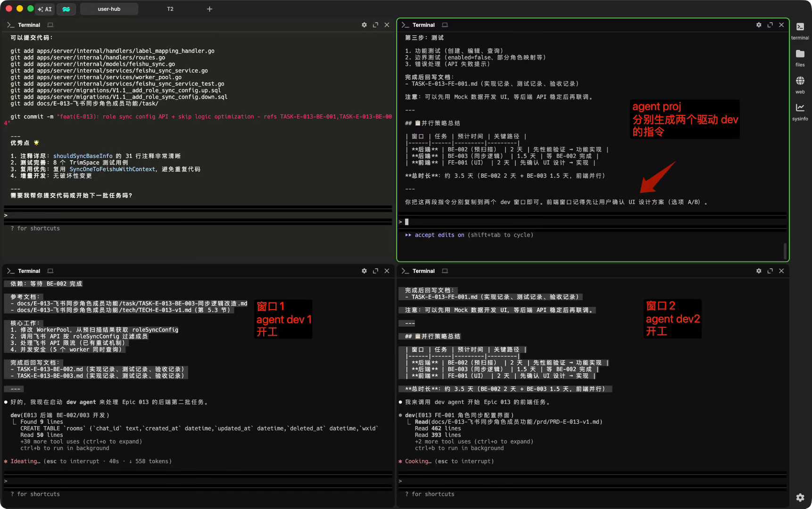Maximize the bottom-right terminal pane
812x509 pixels.
pos(770,271)
